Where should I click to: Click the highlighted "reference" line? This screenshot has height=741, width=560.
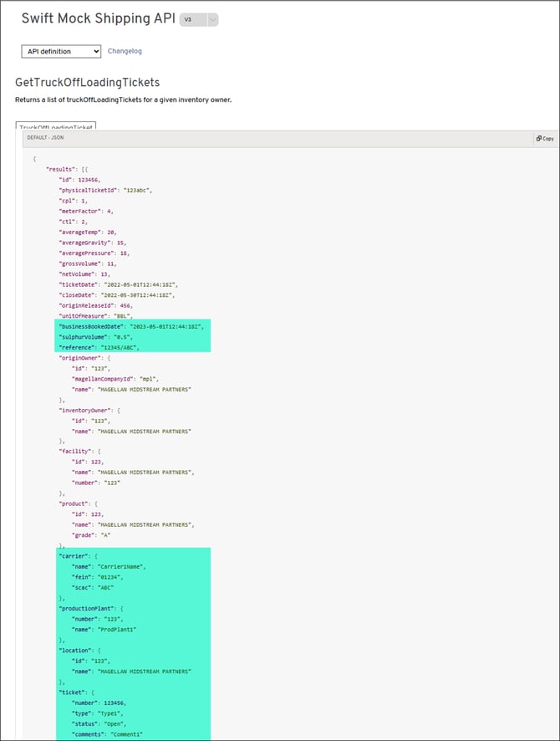(99, 346)
